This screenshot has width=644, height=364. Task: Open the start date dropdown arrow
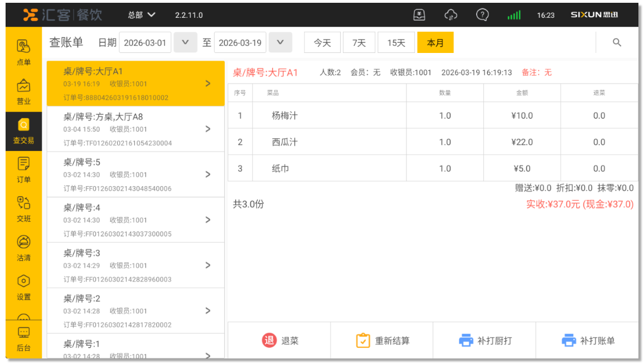coord(186,42)
